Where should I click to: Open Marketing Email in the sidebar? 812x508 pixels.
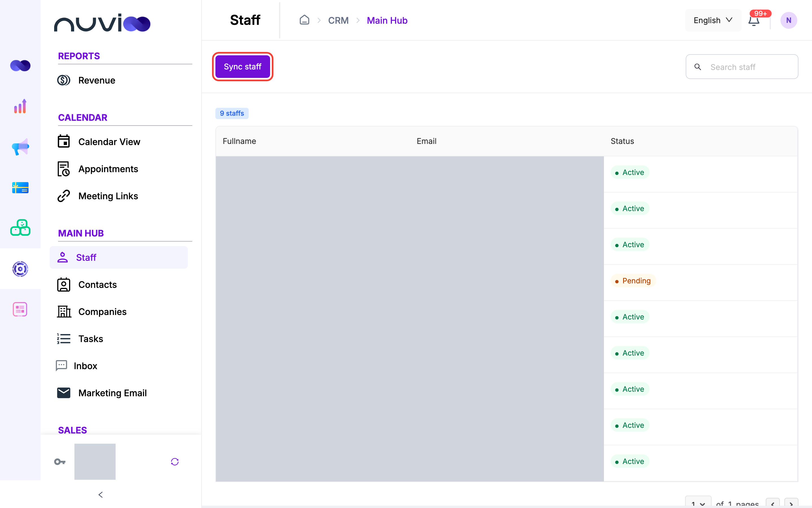click(x=112, y=393)
